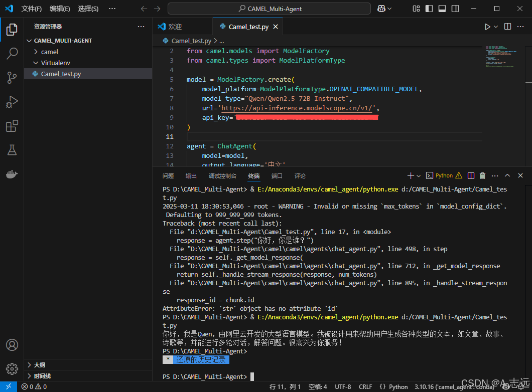Kill terminal with trash icon
This screenshot has height=392, width=532.
[x=482, y=175]
